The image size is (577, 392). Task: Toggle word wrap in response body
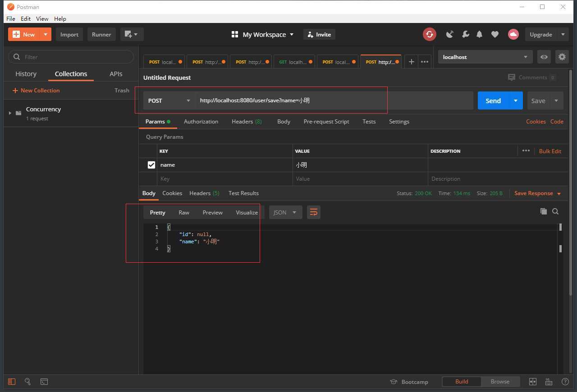tap(314, 212)
